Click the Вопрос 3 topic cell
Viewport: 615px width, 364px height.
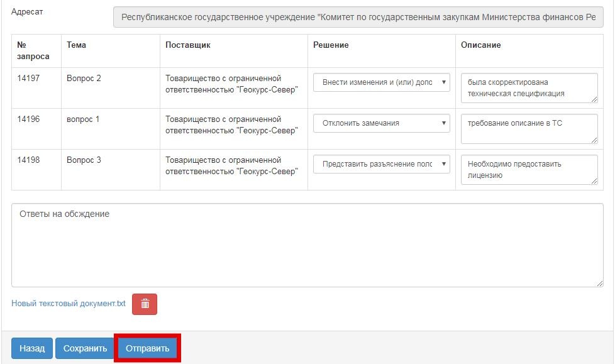[84, 160]
